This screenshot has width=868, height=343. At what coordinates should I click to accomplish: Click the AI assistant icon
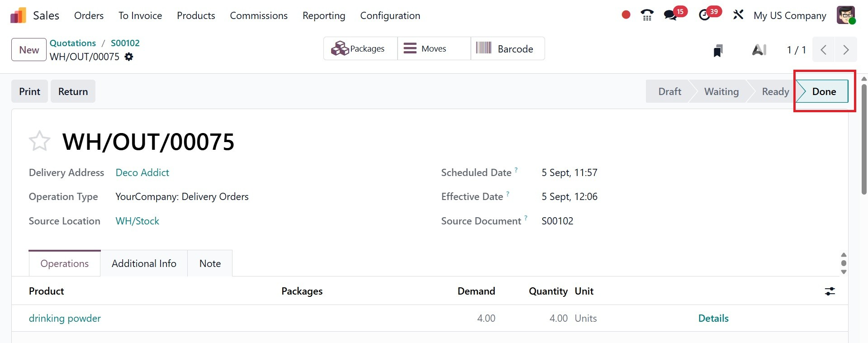(x=759, y=50)
